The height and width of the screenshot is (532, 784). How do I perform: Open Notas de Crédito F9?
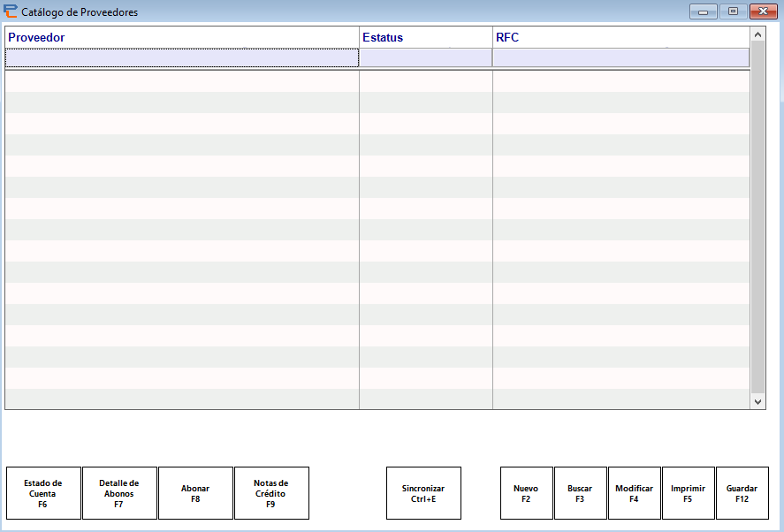pos(271,493)
